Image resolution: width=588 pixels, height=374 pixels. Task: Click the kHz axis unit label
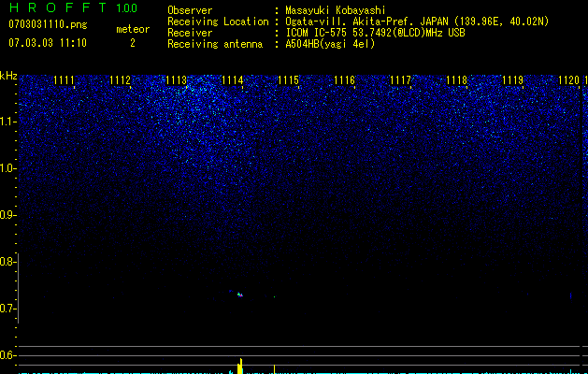tap(8, 76)
